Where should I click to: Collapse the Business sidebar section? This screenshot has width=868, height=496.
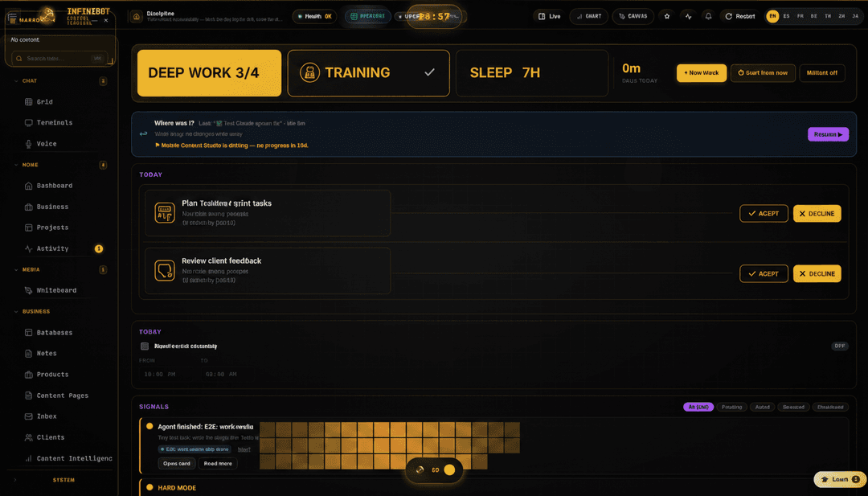pyautogui.click(x=16, y=312)
